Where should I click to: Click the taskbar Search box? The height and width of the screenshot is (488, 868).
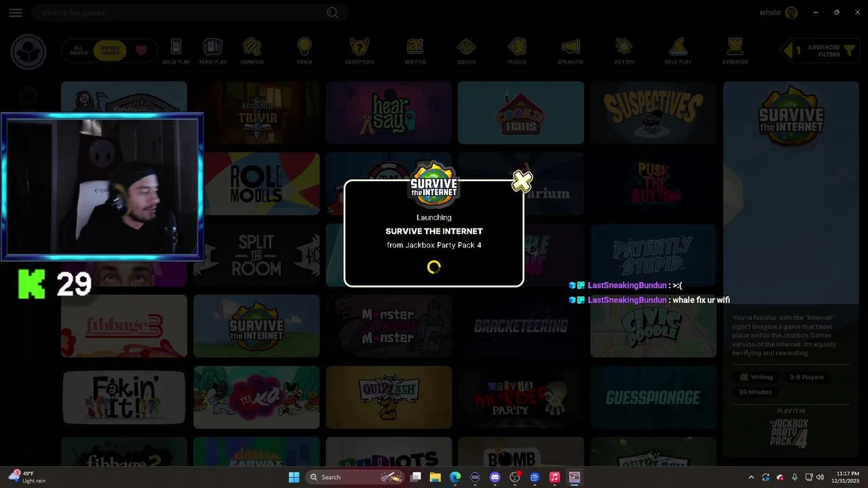pos(353,477)
